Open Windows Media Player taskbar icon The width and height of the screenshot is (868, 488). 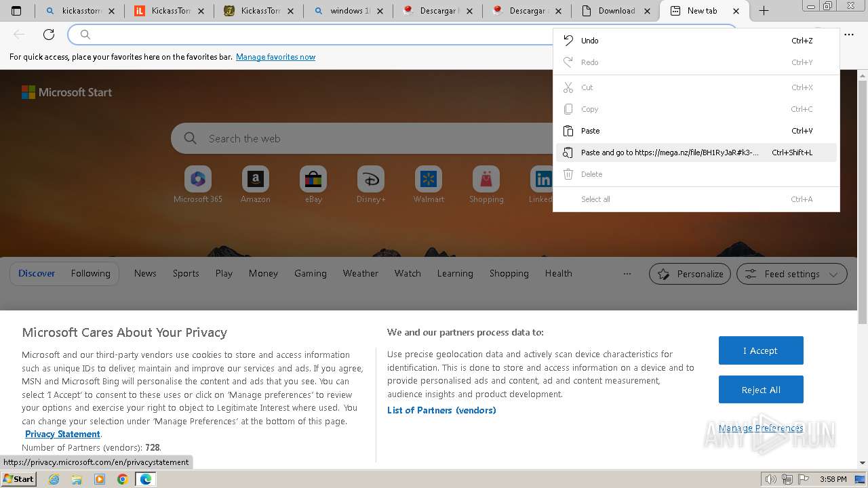[100, 479]
